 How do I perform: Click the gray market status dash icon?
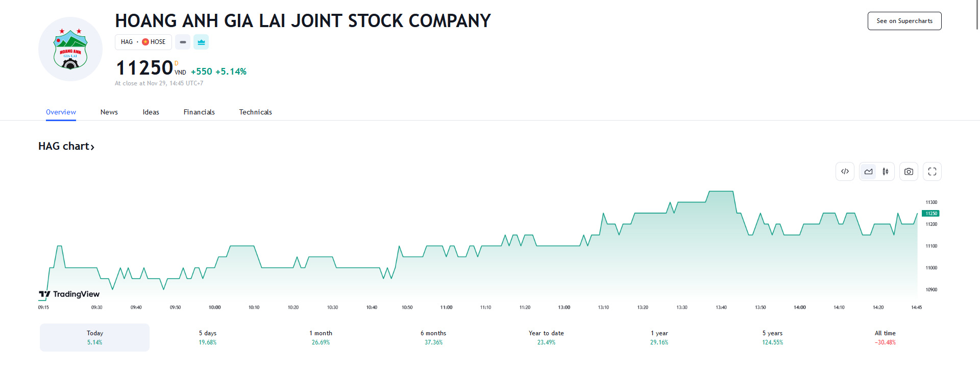(183, 42)
